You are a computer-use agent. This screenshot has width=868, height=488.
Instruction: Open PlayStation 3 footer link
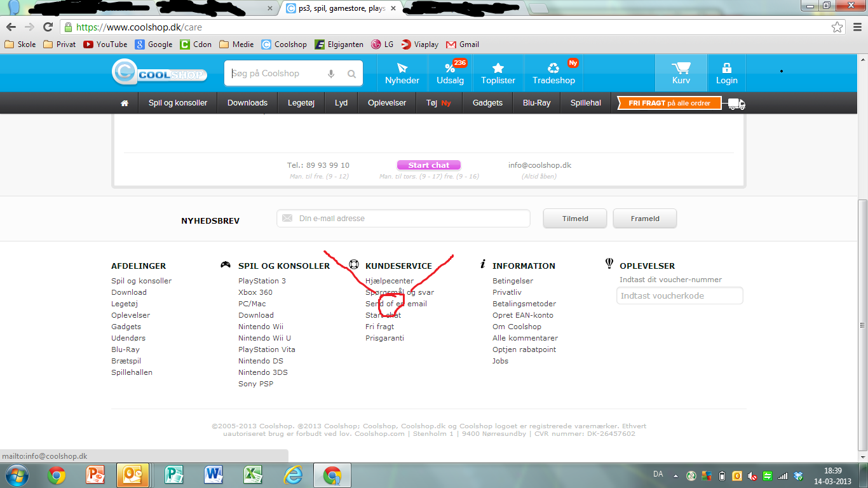click(x=262, y=281)
